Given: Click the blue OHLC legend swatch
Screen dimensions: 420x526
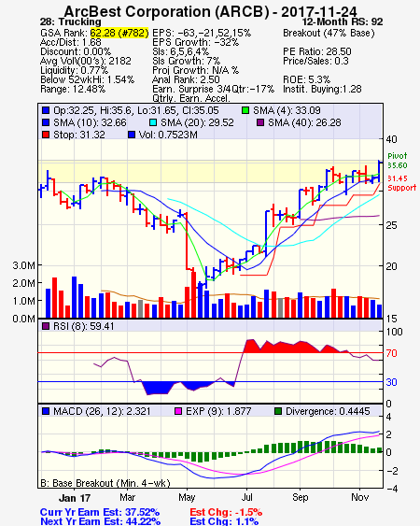Looking at the screenshot, I should tap(46, 110).
